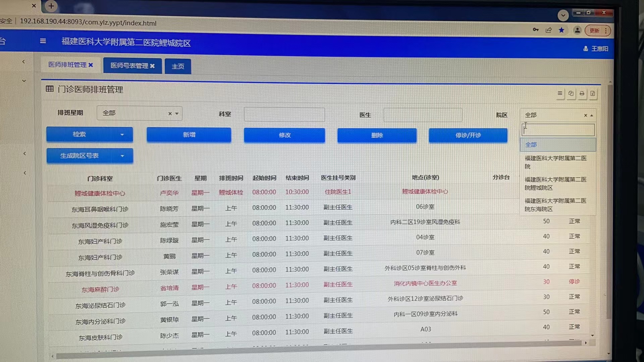The width and height of the screenshot is (644, 362).
Task: Click the 新增 button
Action: point(189,135)
